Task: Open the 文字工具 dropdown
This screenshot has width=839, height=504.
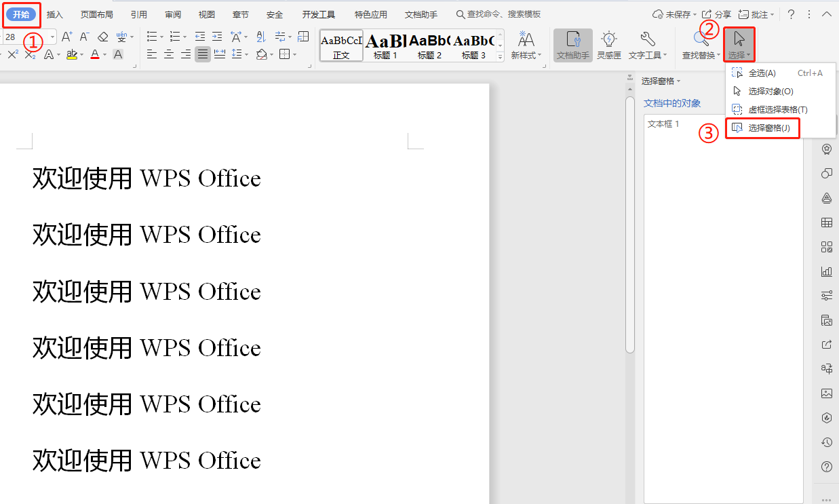Action: coord(648,45)
